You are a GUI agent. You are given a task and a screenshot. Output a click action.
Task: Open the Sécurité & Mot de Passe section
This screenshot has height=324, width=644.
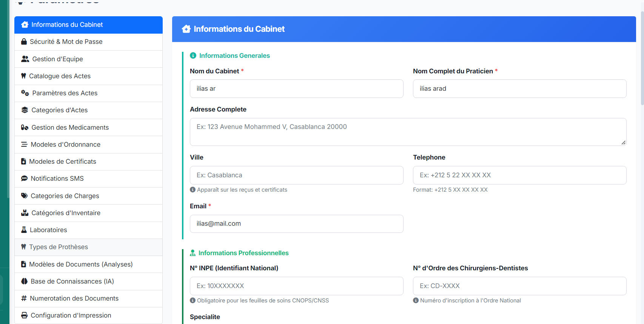[88, 42]
